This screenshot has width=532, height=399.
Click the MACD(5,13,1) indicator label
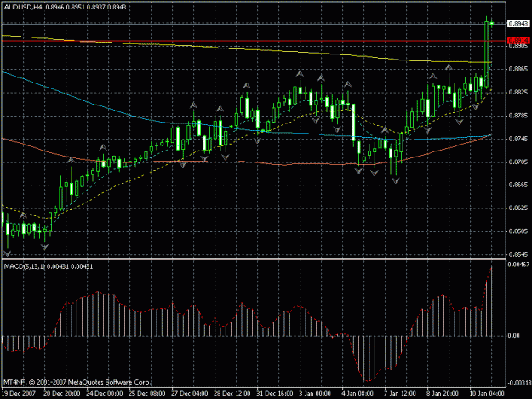[x=25, y=266]
